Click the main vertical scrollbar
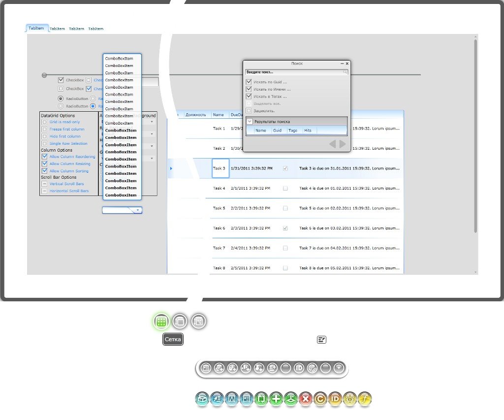This screenshot has height=420, width=504. click(475, 135)
